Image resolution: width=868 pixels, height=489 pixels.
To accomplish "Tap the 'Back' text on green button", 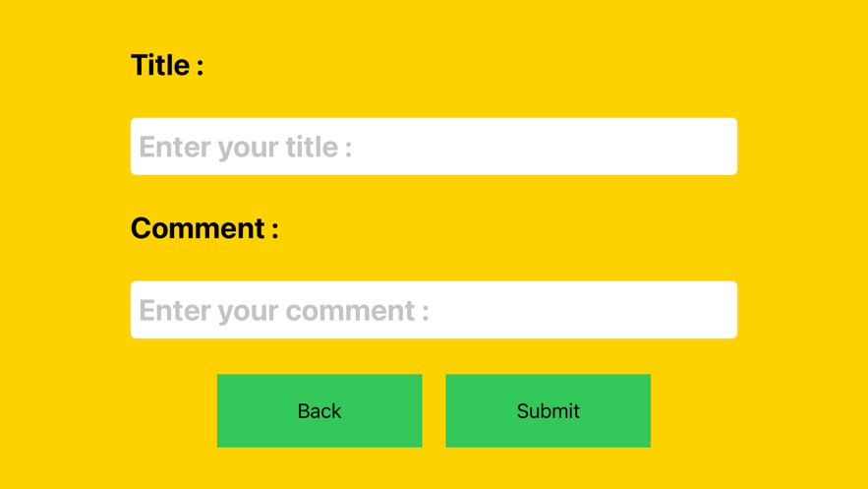I will point(319,411).
